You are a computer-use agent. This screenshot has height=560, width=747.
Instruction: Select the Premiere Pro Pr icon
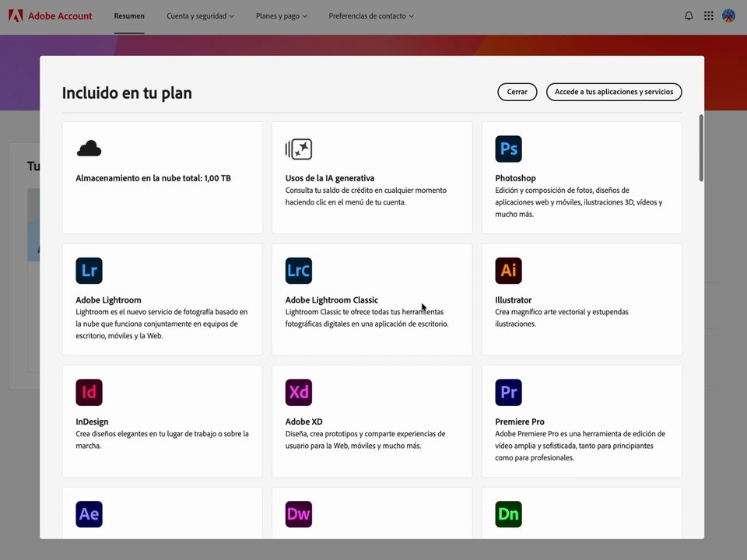pos(508,392)
